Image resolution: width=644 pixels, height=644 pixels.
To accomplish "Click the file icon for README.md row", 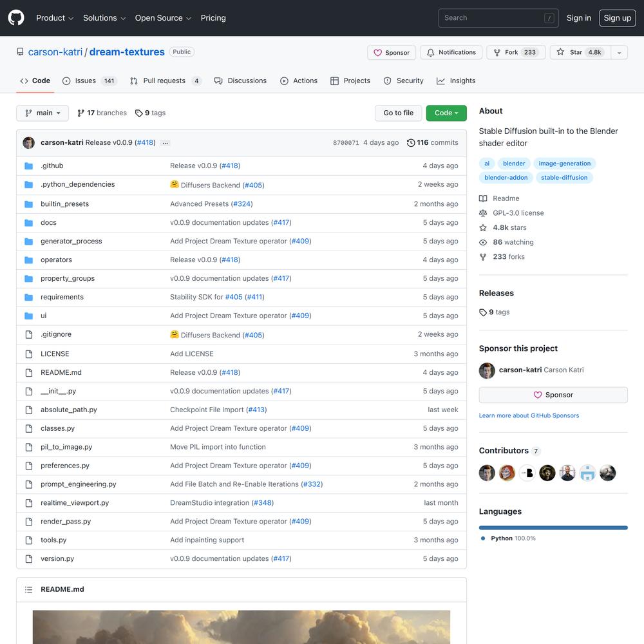I will click(29, 372).
